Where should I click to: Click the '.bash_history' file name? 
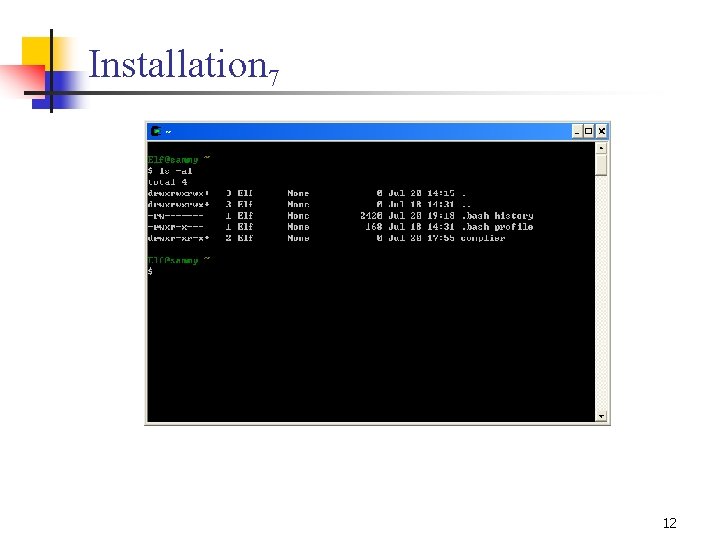click(497, 215)
